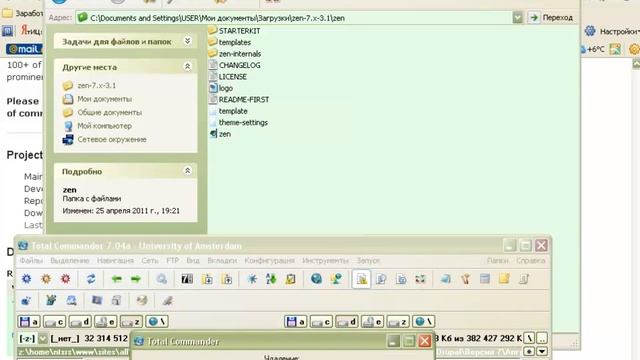Image resolution: width=640 pixels, height=360 pixels.
Task: Collapse the 'Подробно' details panel
Action: coord(187,171)
